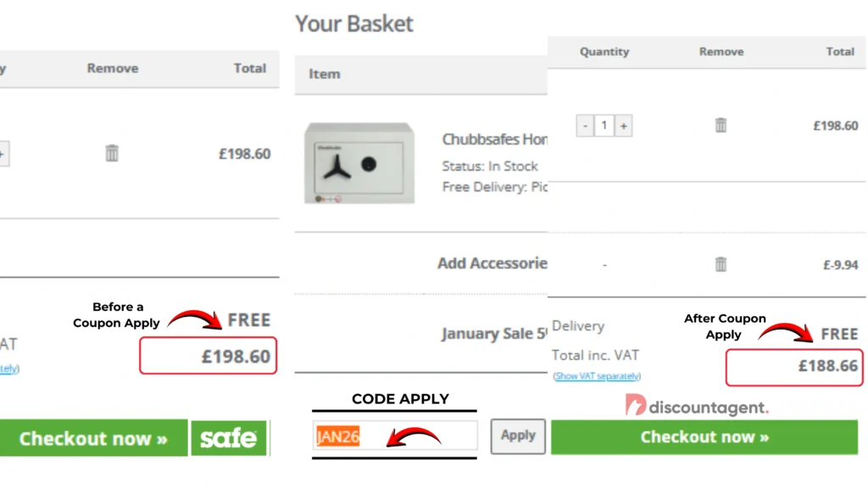868x488 pixels.
Task: Click the 'Your Basket' heading
Action: point(354,24)
